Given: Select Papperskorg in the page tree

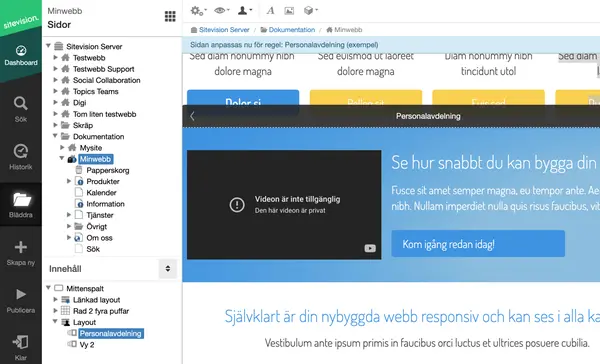Looking at the screenshot, I should point(108,170).
